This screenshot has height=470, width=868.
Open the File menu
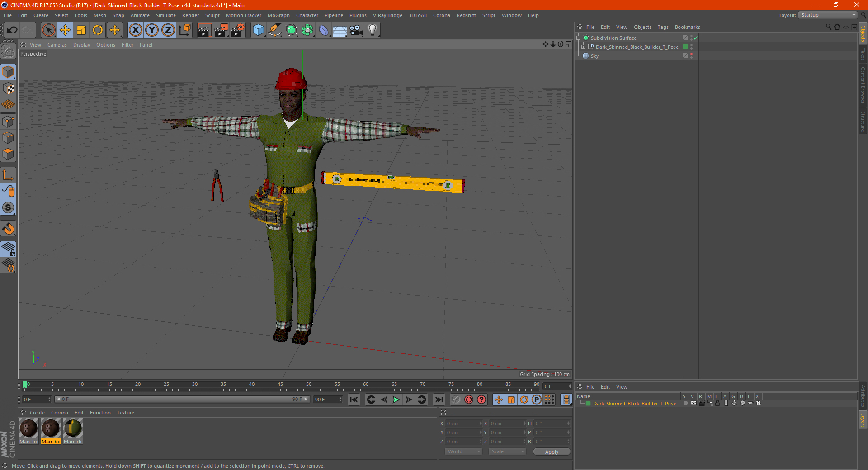(8, 15)
